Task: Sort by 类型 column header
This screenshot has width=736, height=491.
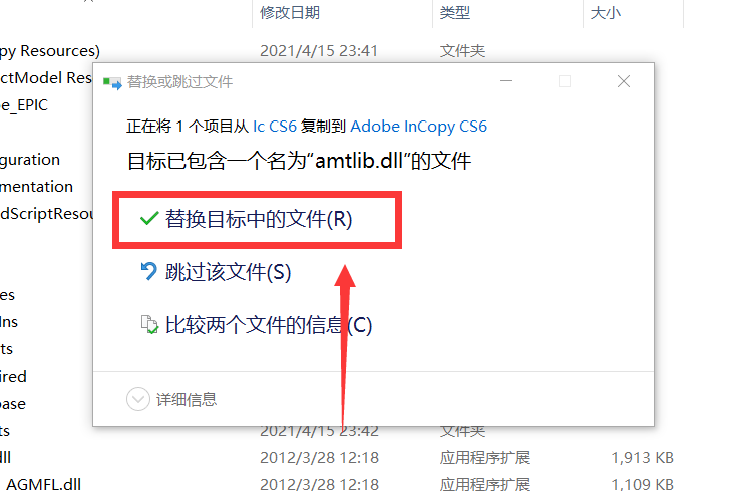Action: [x=454, y=13]
